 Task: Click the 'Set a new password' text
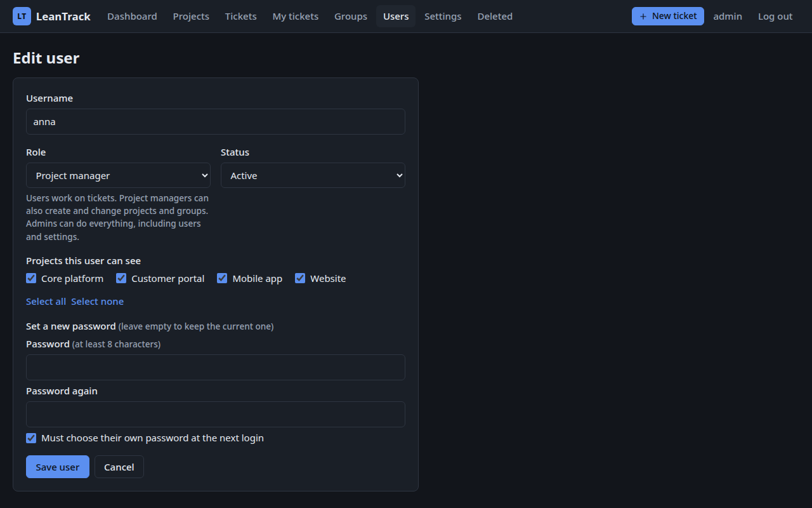click(x=71, y=326)
